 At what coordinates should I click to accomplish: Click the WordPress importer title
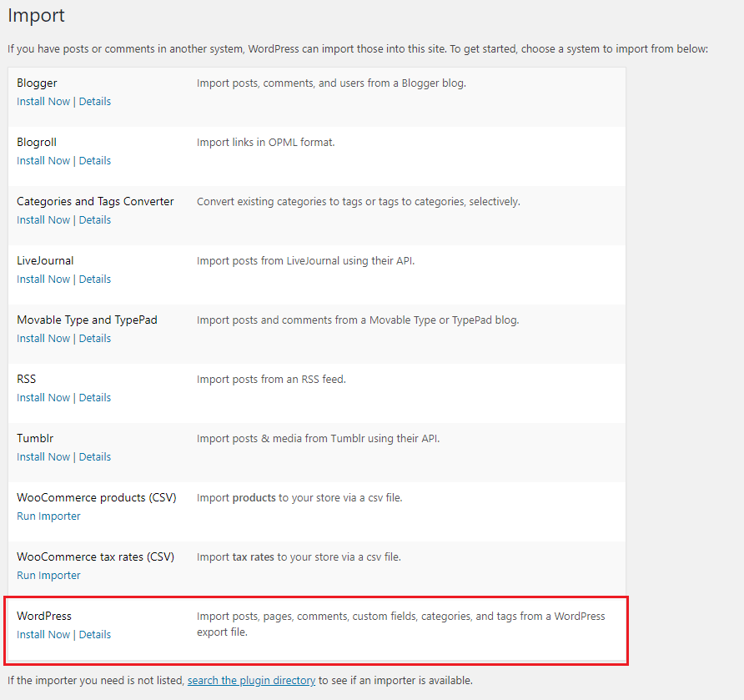click(x=44, y=616)
